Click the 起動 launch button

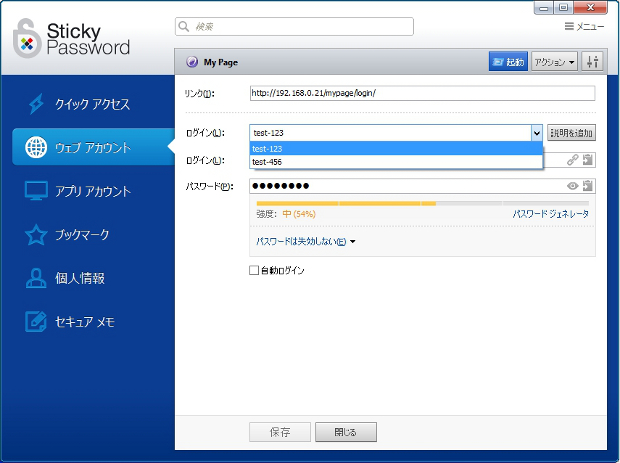click(x=508, y=62)
